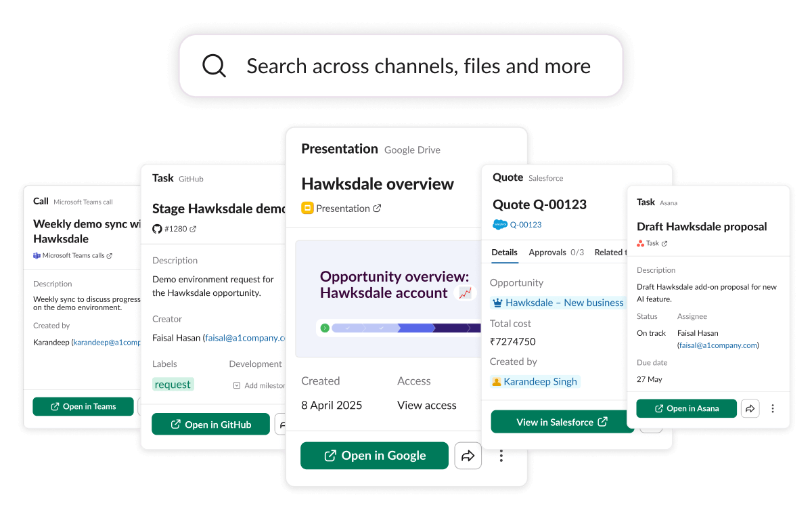Click the yellow Google Slides presentation icon
Viewport: 812px width, 520px height.
coord(307,208)
